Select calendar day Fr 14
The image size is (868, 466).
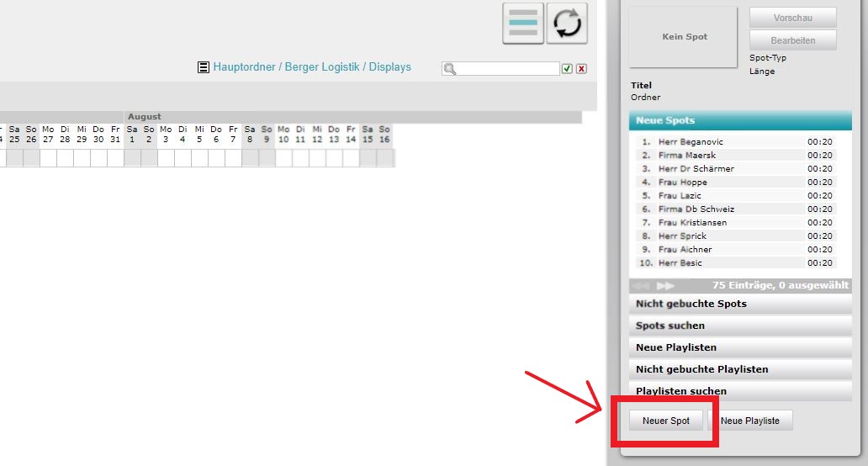[351, 135]
